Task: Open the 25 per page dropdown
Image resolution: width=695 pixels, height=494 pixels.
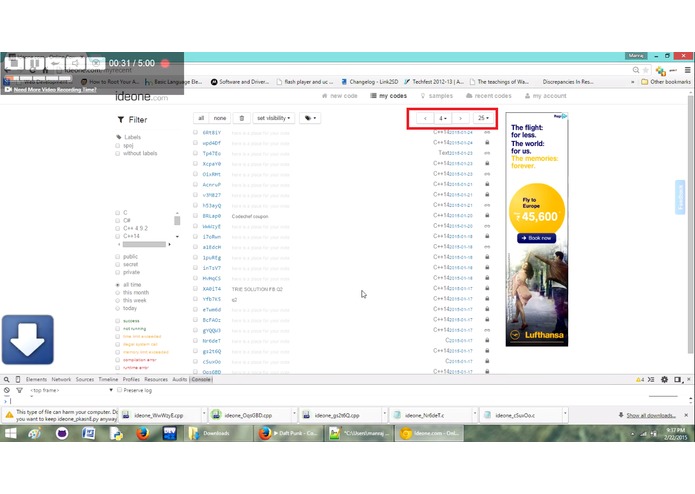Action: (483, 118)
